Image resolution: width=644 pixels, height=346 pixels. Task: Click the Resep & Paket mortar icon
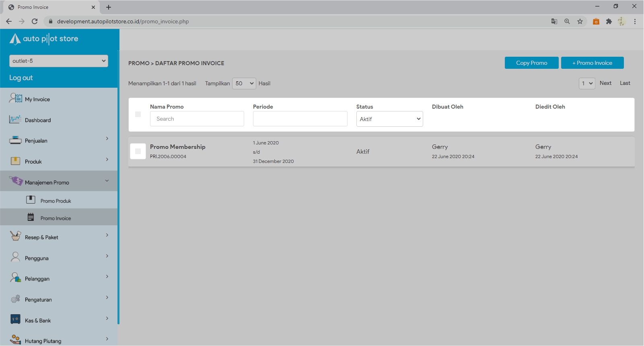15,236
